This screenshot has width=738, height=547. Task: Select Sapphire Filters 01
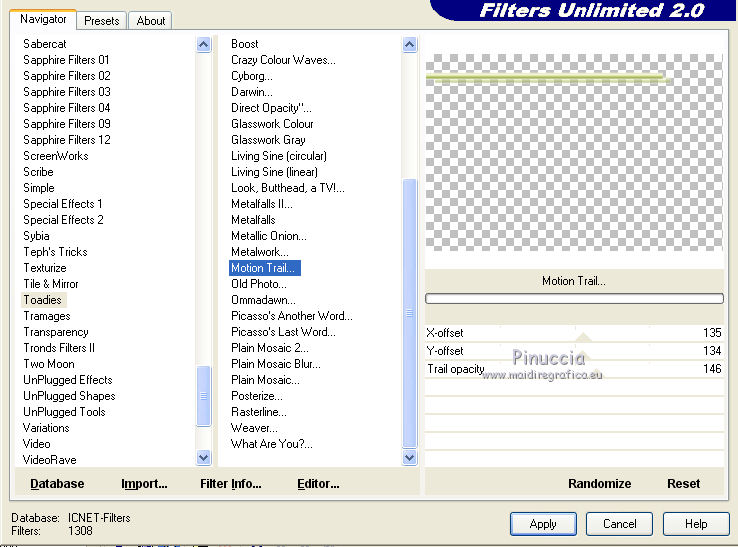pos(66,60)
